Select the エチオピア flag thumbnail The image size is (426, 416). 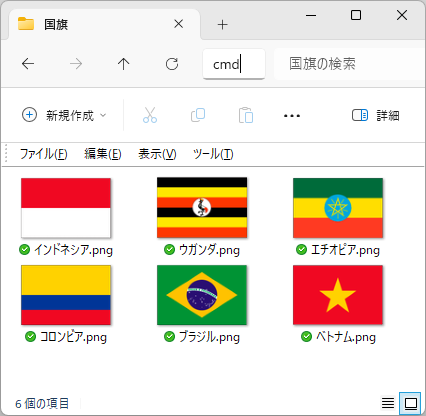(338, 208)
